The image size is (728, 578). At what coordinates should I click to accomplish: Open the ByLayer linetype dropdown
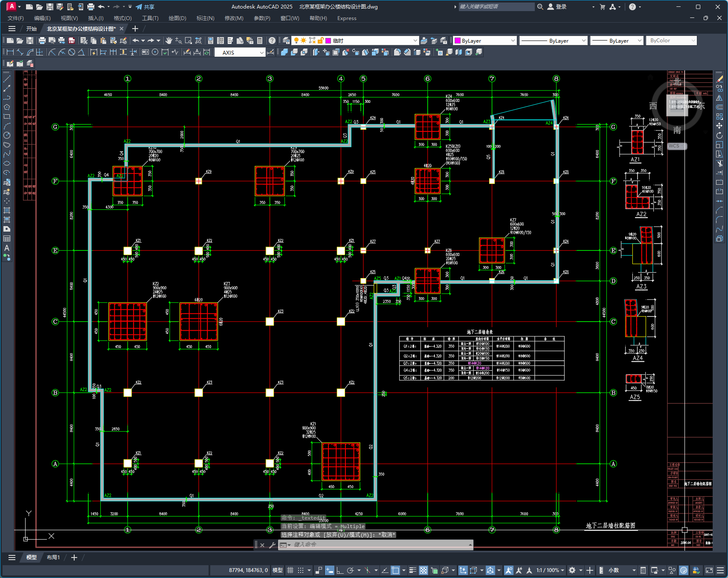pos(554,41)
